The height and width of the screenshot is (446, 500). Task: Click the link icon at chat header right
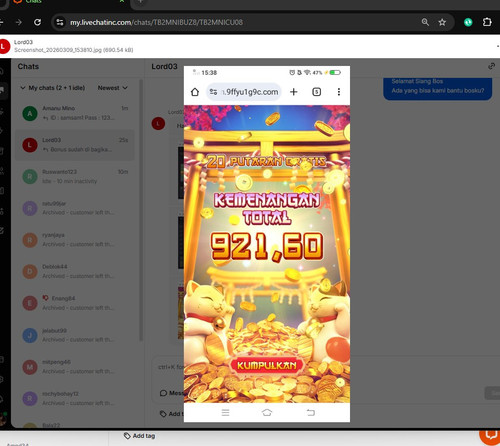pos(491,66)
